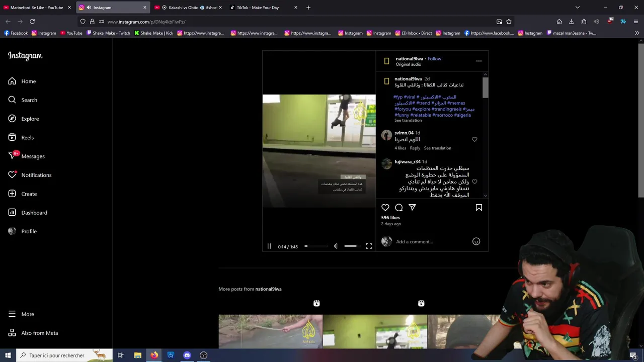Open the More menu in sidebar
This screenshot has width=644, height=362.
pos(22,314)
